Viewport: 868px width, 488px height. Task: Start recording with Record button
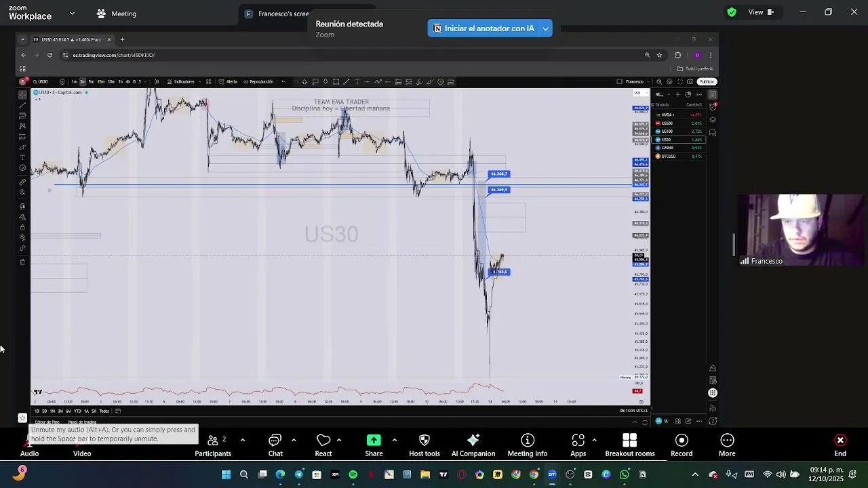(x=682, y=445)
